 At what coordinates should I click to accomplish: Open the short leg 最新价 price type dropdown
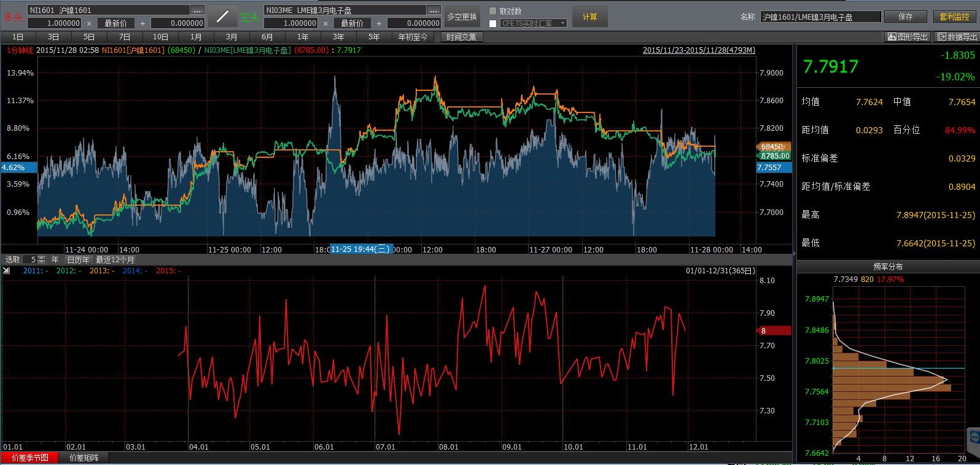(352, 23)
